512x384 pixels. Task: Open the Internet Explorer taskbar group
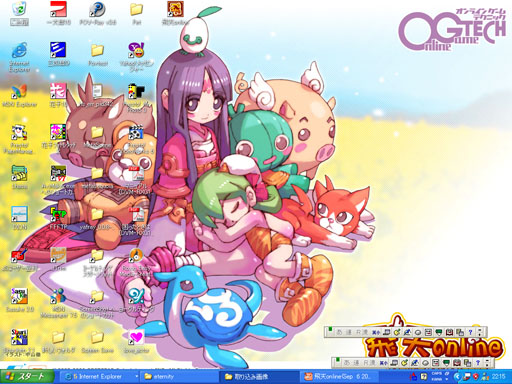[99, 377]
